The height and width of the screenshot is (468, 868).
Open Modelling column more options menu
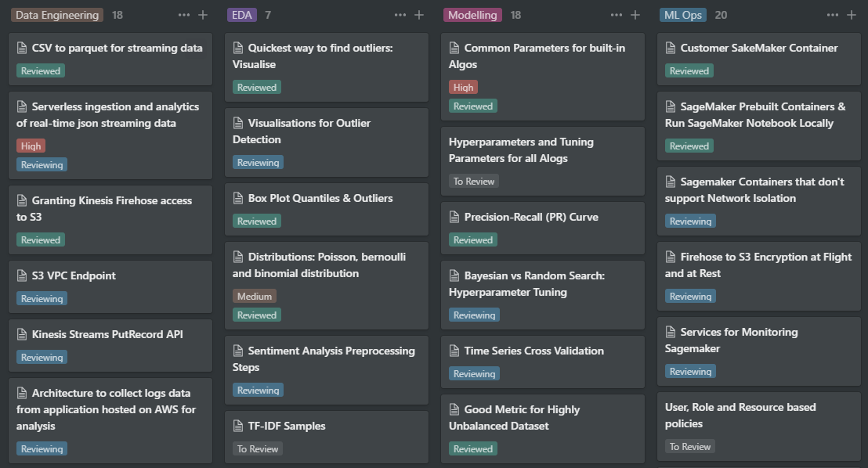(617, 15)
